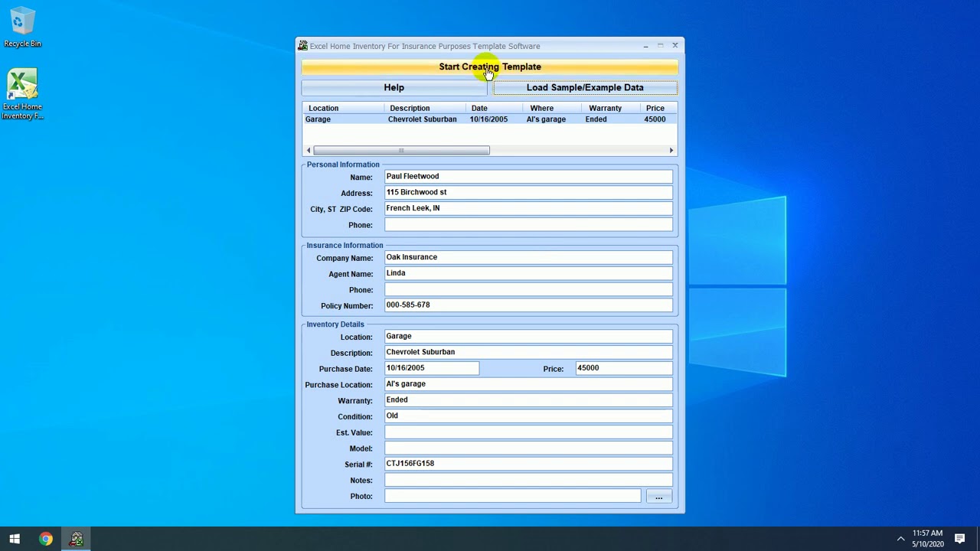Open the notification center icon
The width and height of the screenshot is (980, 551).
959,540
